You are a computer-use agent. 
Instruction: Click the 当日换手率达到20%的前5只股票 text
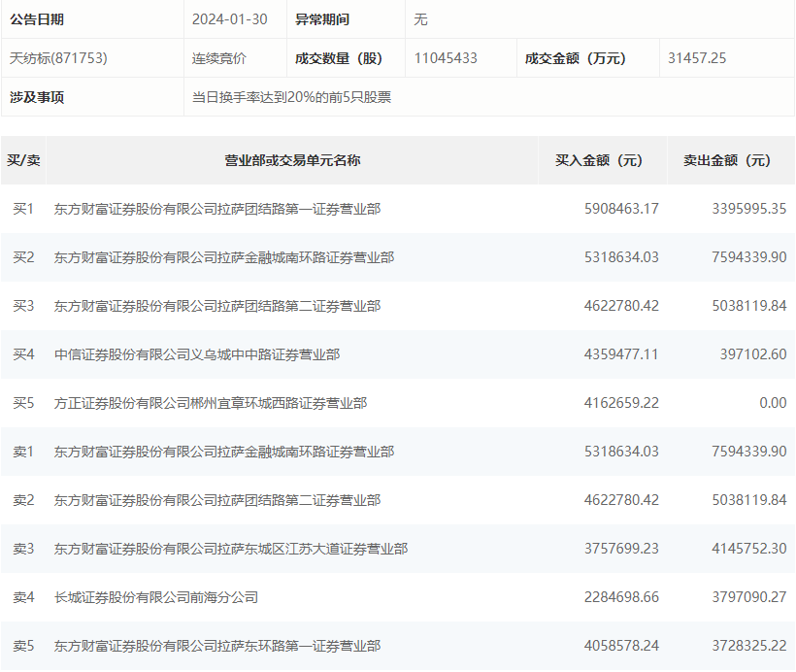[x=291, y=97]
